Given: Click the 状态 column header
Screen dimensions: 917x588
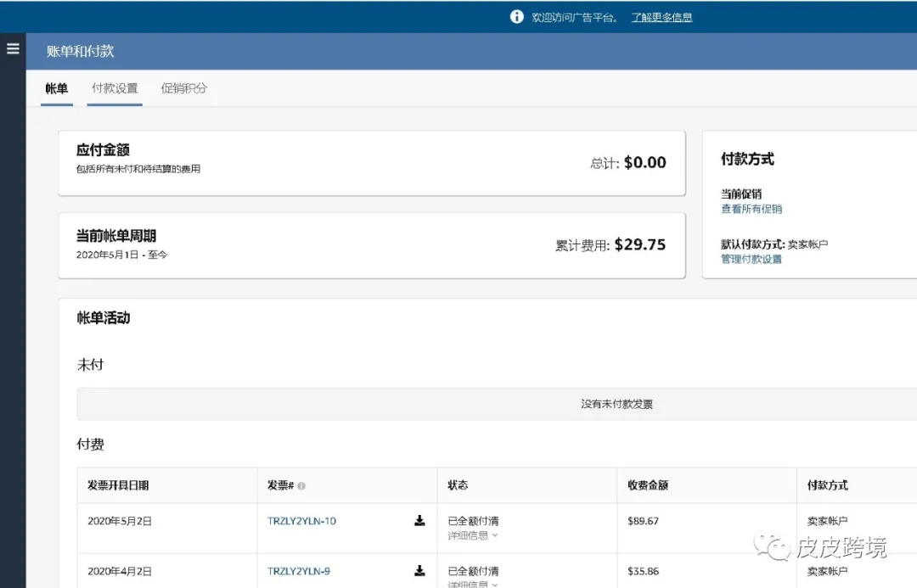Looking at the screenshot, I should click(458, 485).
